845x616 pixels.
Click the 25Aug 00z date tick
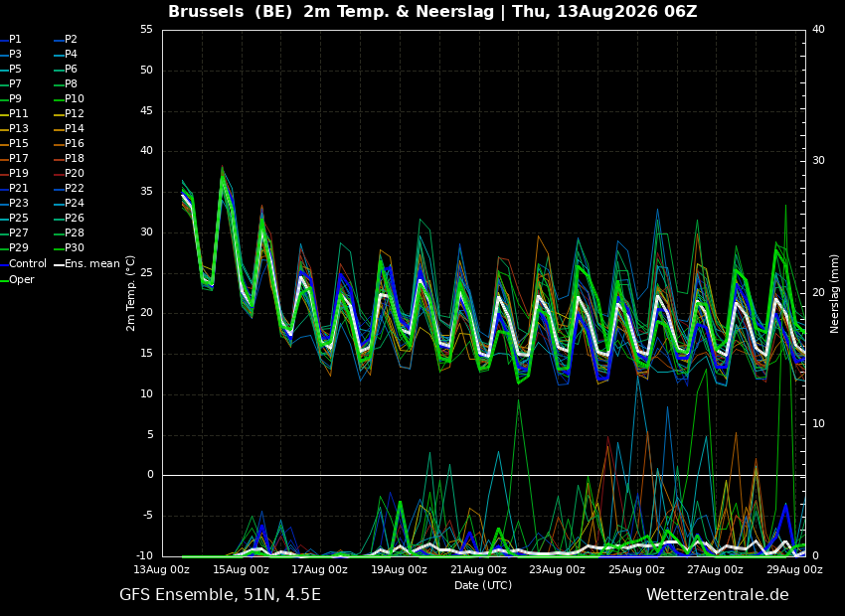pos(636,569)
